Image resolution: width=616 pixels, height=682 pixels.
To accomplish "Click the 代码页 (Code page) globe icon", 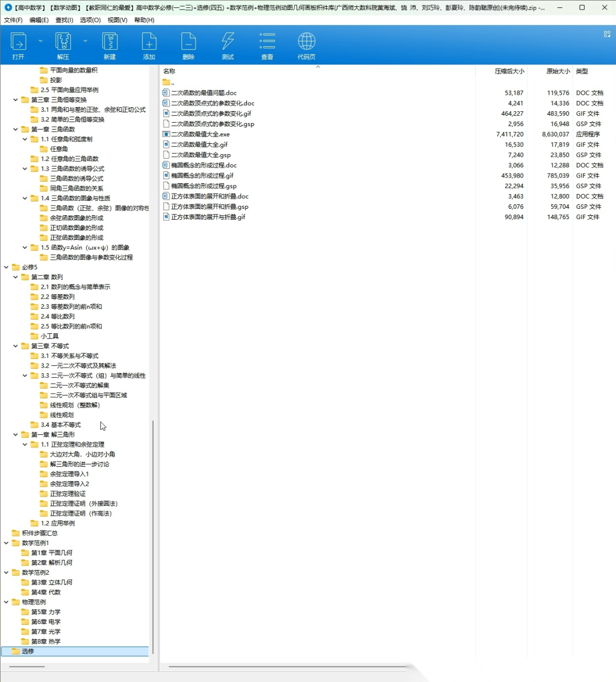I will 306,42.
